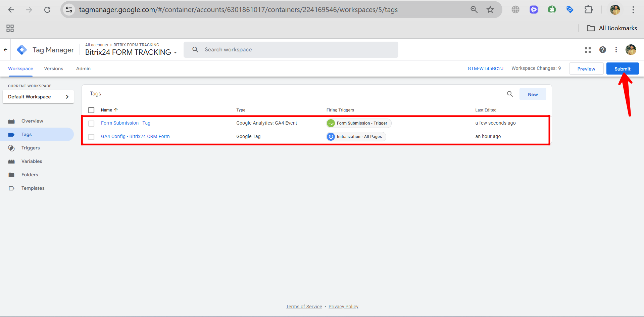Click the 'a few seconds ago' cell

495,123
